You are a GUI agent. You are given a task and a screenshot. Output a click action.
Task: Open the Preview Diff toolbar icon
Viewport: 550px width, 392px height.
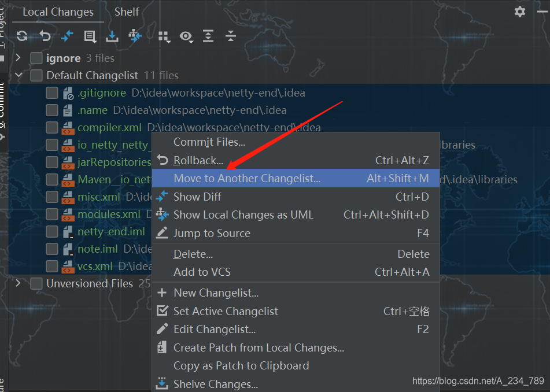click(x=186, y=36)
